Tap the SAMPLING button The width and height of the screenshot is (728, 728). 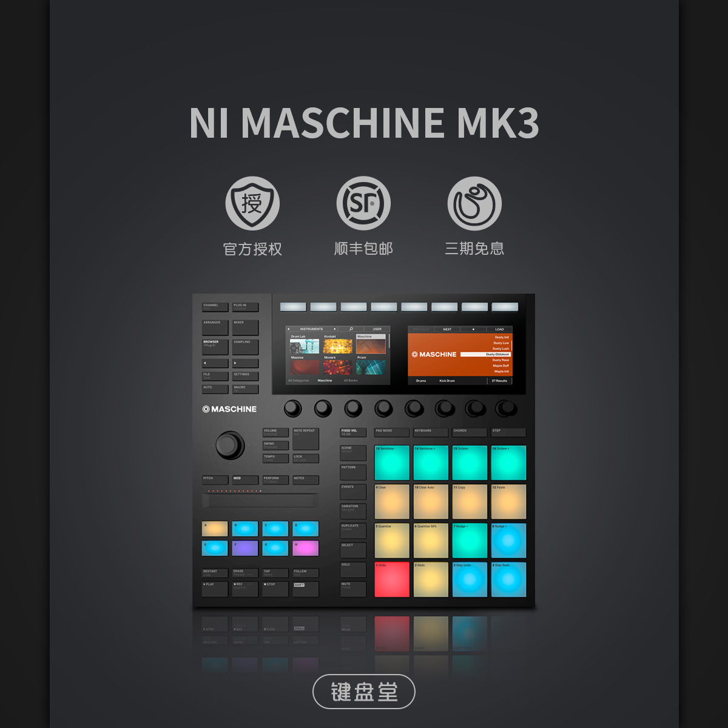tap(245, 347)
